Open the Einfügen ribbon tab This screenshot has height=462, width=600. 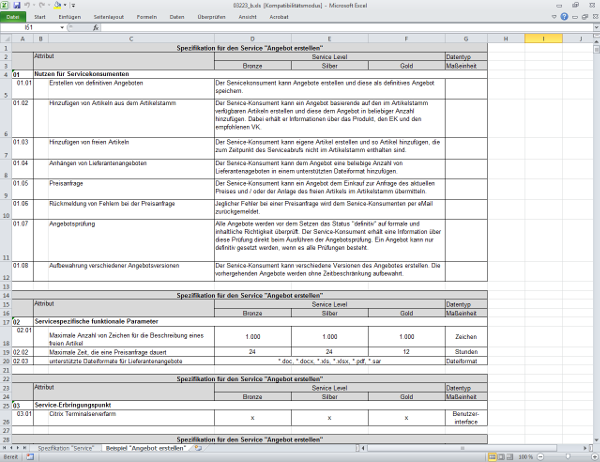pyautogui.click(x=70, y=17)
